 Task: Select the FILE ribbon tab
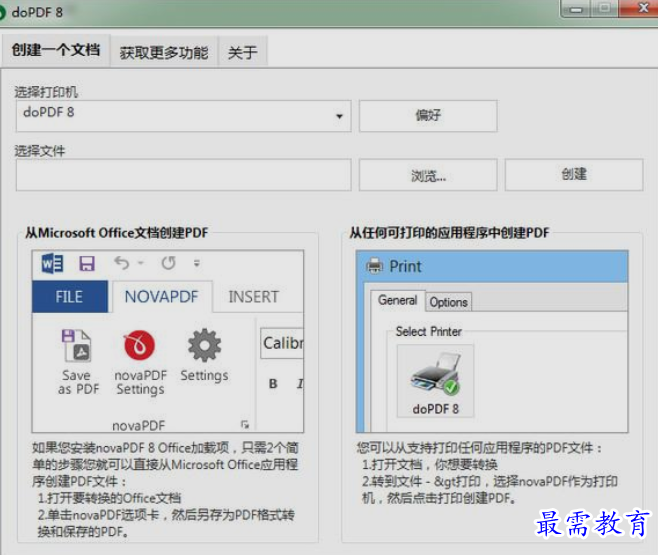tap(70, 297)
